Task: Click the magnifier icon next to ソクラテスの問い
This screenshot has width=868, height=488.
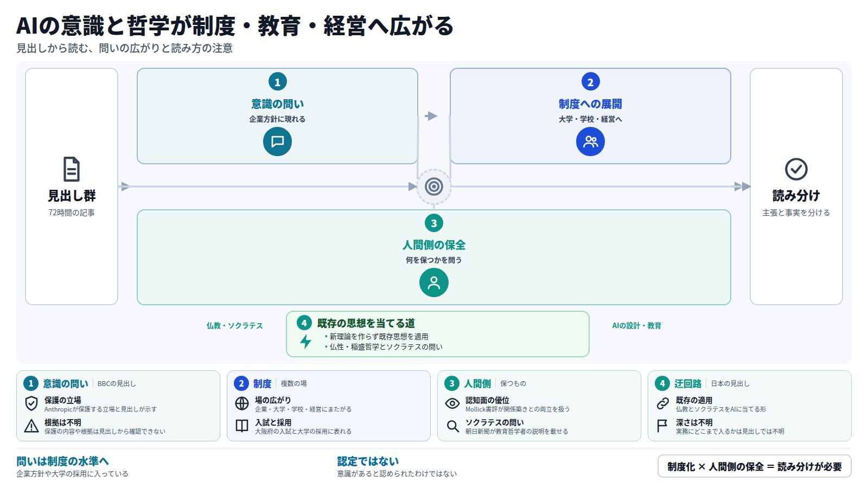Action: [x=452, y=426]
